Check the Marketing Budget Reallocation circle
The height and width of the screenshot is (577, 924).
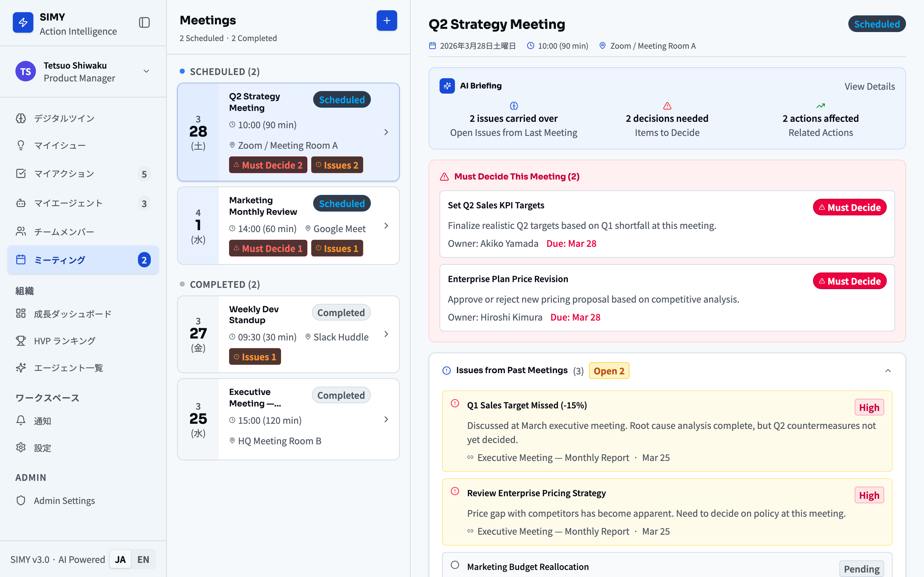click(455, 564)
